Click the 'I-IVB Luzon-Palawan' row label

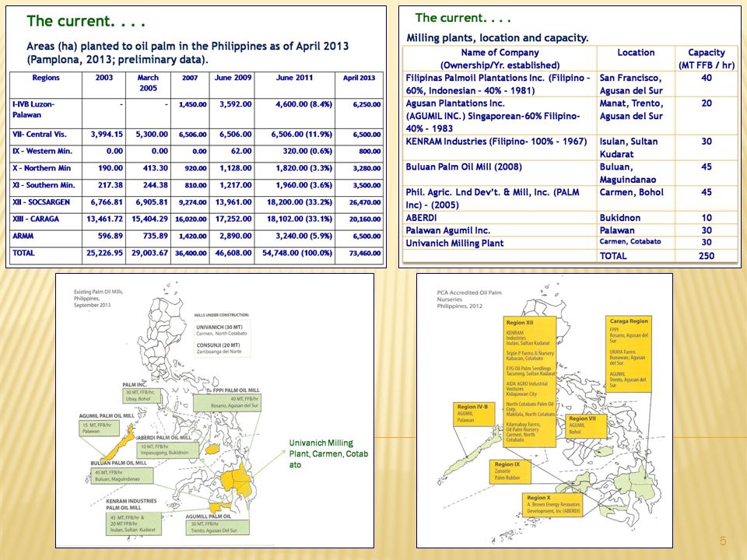click(33, 110)
